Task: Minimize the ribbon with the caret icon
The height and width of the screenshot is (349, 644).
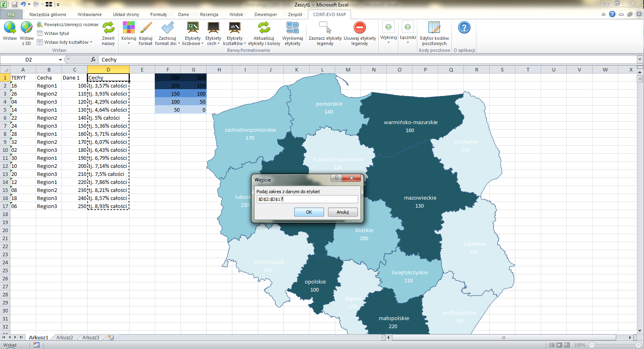Action: pos(603,14)
